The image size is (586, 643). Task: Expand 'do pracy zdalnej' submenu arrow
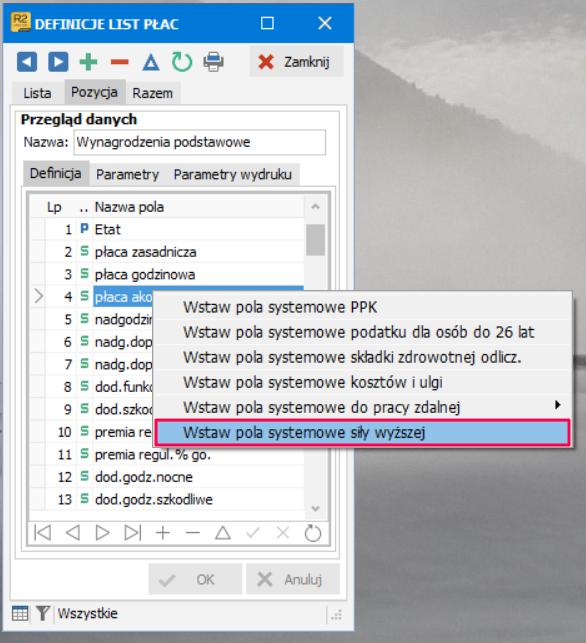557,405
